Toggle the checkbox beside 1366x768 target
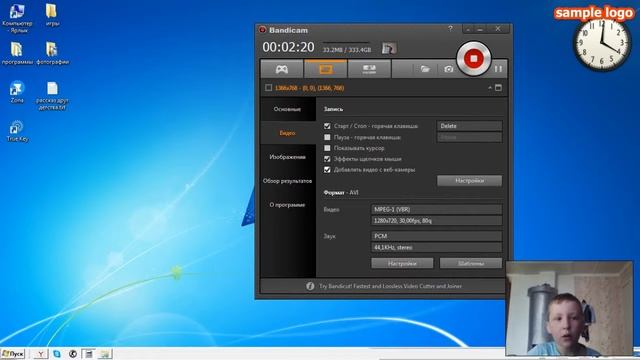This screenshot has width=640, height=360. 269,88
